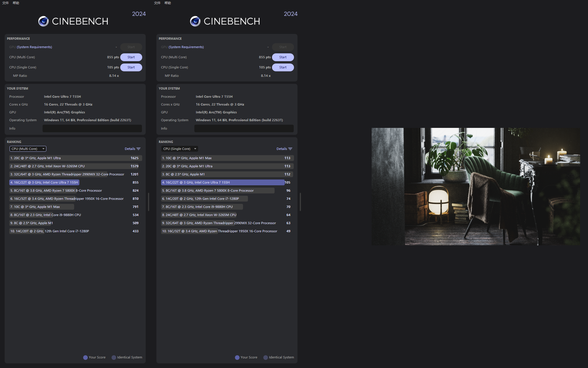Click Cinebench logo icon in left window
Viewport: 588px width, 368px height.
(43, 21)
